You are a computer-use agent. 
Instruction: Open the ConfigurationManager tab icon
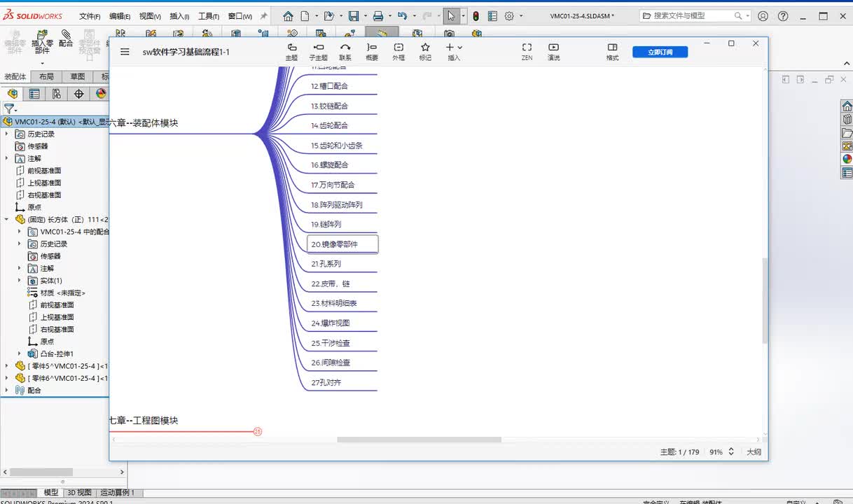(x=57, y=94)
